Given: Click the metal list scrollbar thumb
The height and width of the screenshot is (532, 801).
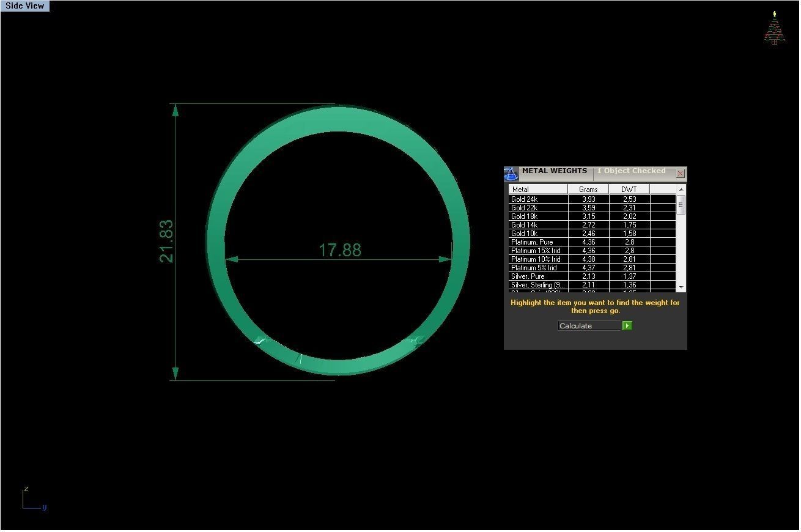Looking at the screenshot, I should (x=681, y=205).
